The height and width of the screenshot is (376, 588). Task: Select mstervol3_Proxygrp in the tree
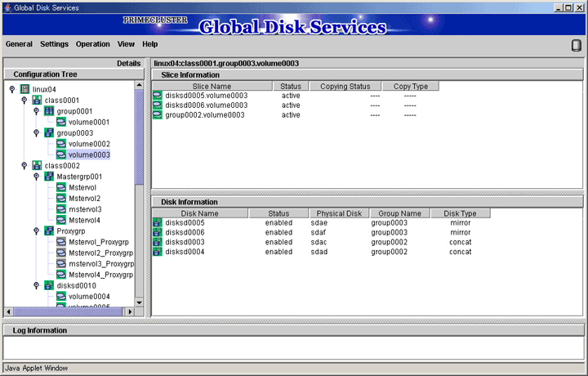coord(101,263)
